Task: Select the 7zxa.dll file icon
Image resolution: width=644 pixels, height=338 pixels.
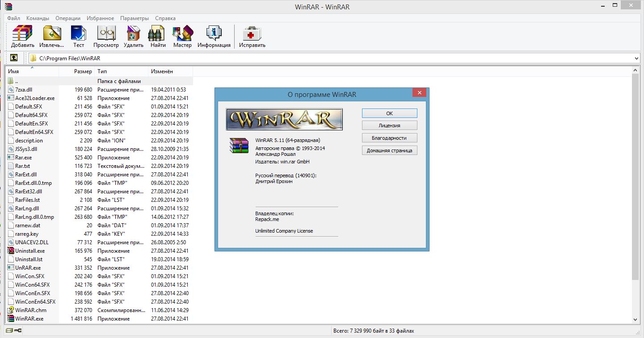Action: point(11,90)
